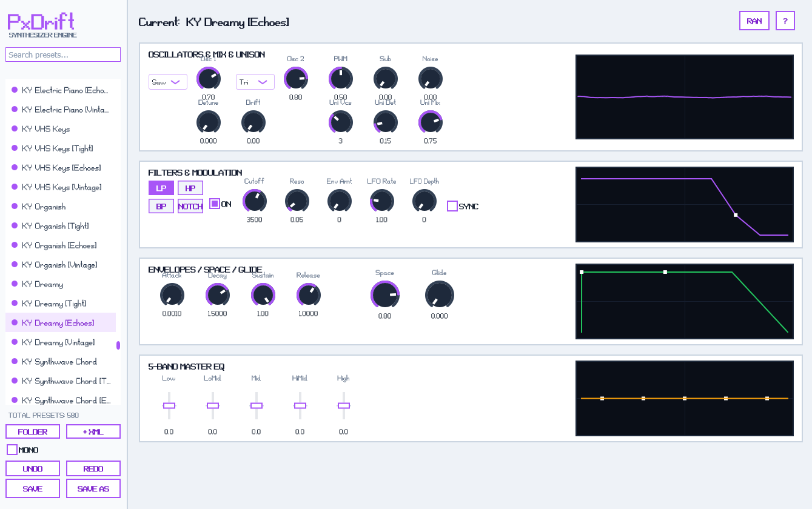Click the RAN randomize button
The height and width of the screenshot is (509, 812).
(x=754, y=21)
